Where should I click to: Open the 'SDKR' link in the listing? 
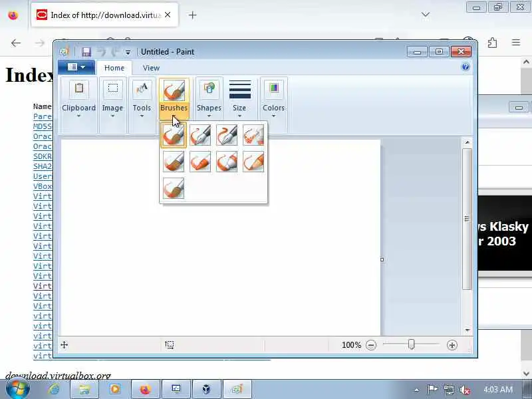click(x=43, y=156)
